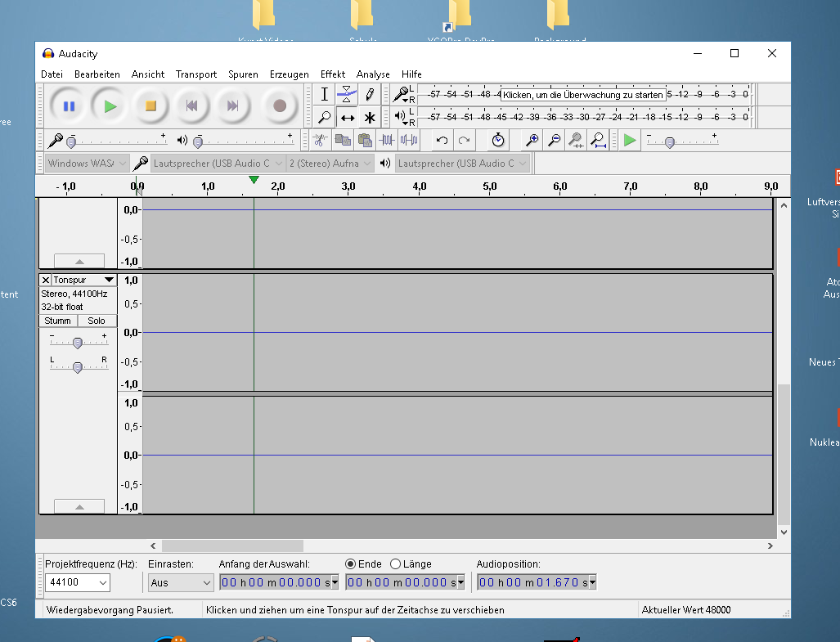The image size is (840, 642).
Task: Click the Tonspur pan L/R slider handle
Action: tap(78, 367)
